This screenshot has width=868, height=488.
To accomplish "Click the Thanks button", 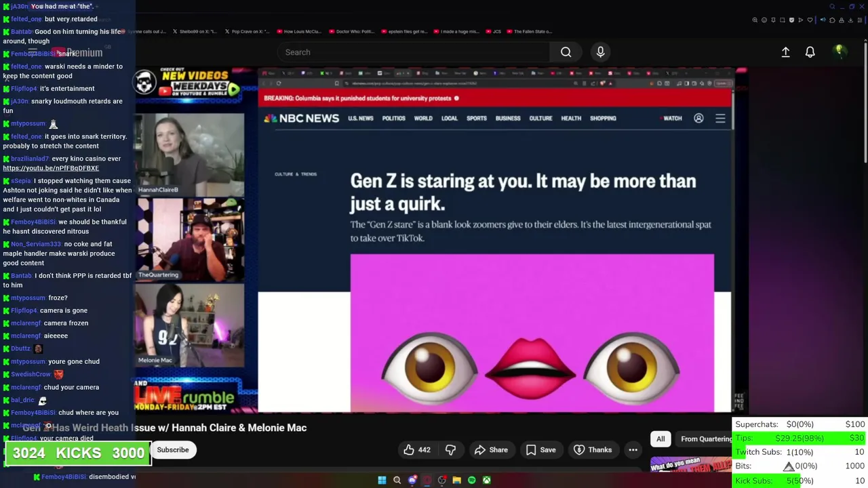I will pos(592,450).
